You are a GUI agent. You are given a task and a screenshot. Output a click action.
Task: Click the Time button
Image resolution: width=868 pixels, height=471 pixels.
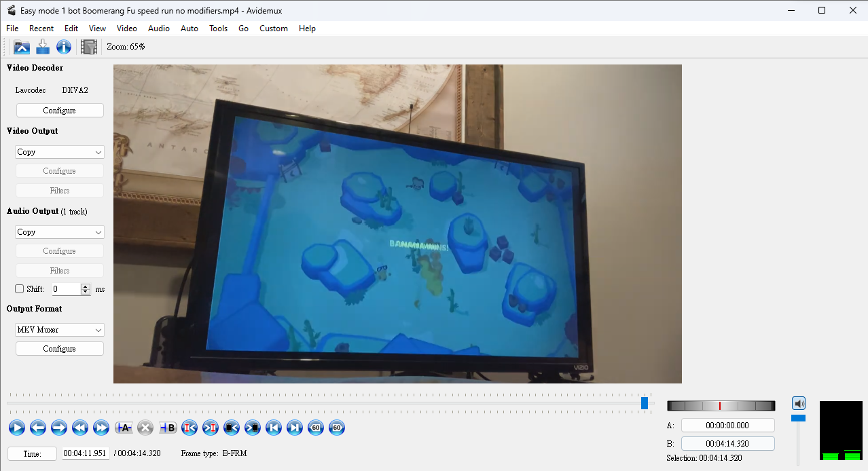coord(32,453)
